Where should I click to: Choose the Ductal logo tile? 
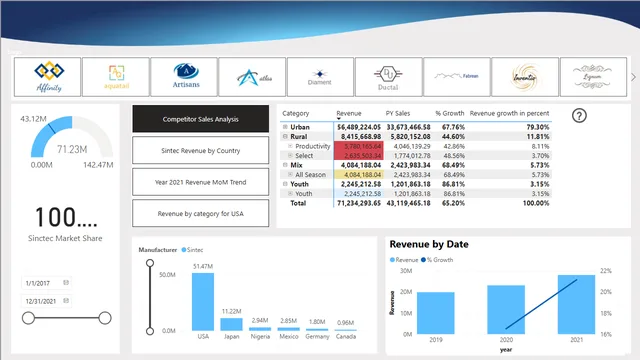(x=389, y=77)
